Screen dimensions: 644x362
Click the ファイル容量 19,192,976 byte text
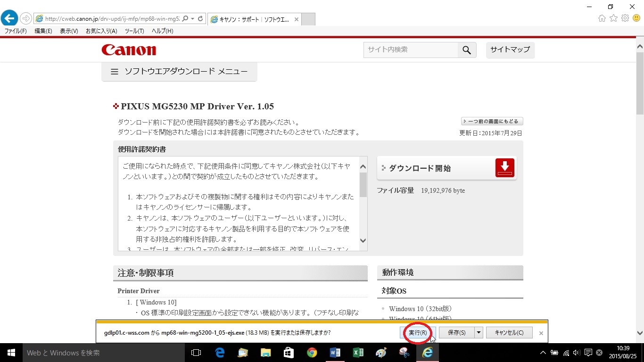[421, 190]
